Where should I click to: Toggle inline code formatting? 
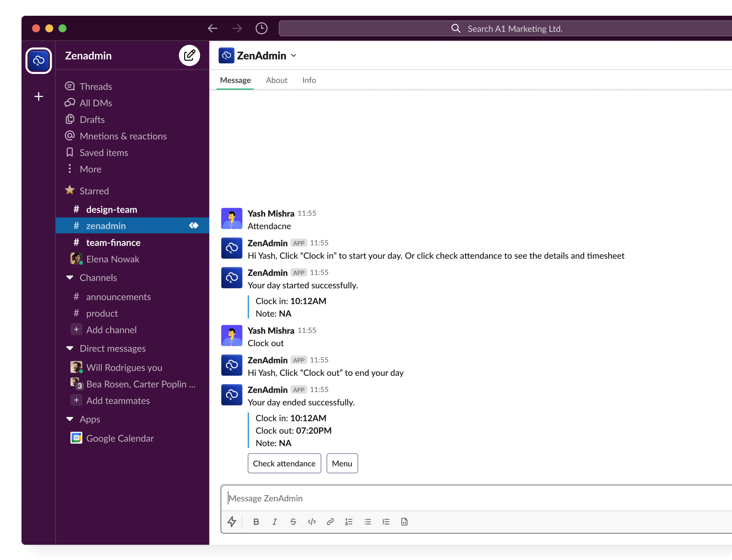coord(312,521)
